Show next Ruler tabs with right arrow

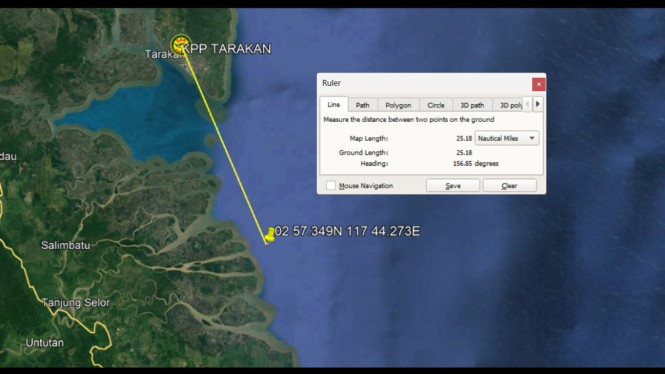pos(538,104)
